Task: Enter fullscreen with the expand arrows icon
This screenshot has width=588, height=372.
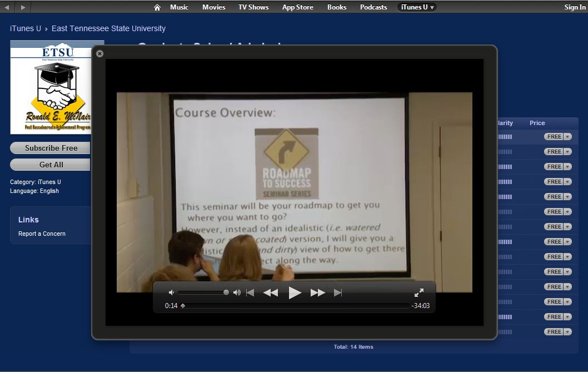Action: click(x=419, y=293)
